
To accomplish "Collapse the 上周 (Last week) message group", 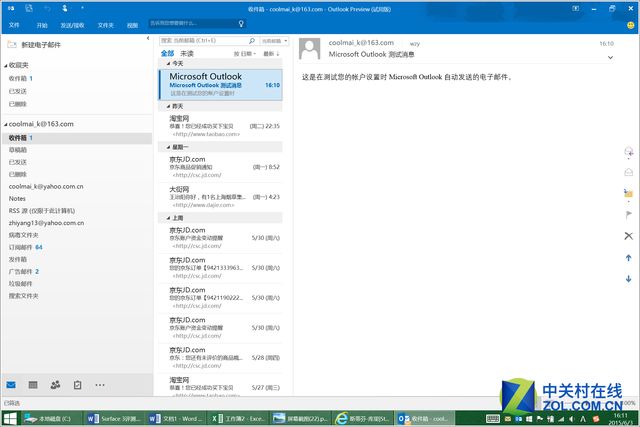I will 168,218.
